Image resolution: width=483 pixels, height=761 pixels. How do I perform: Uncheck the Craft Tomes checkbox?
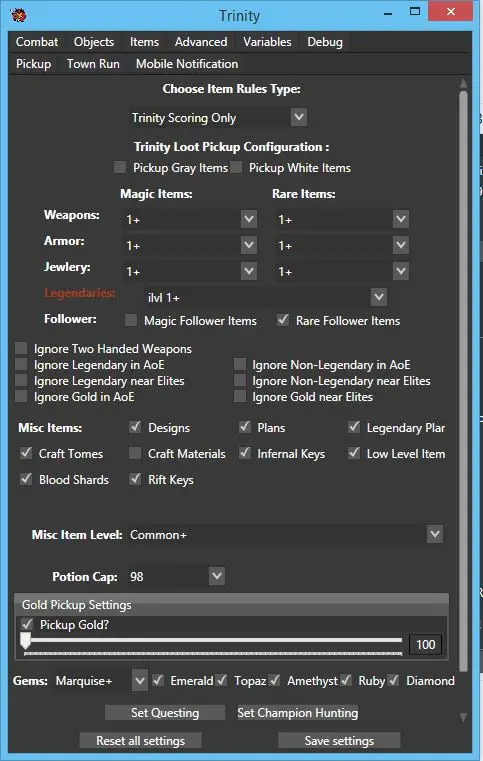[26, 453]
